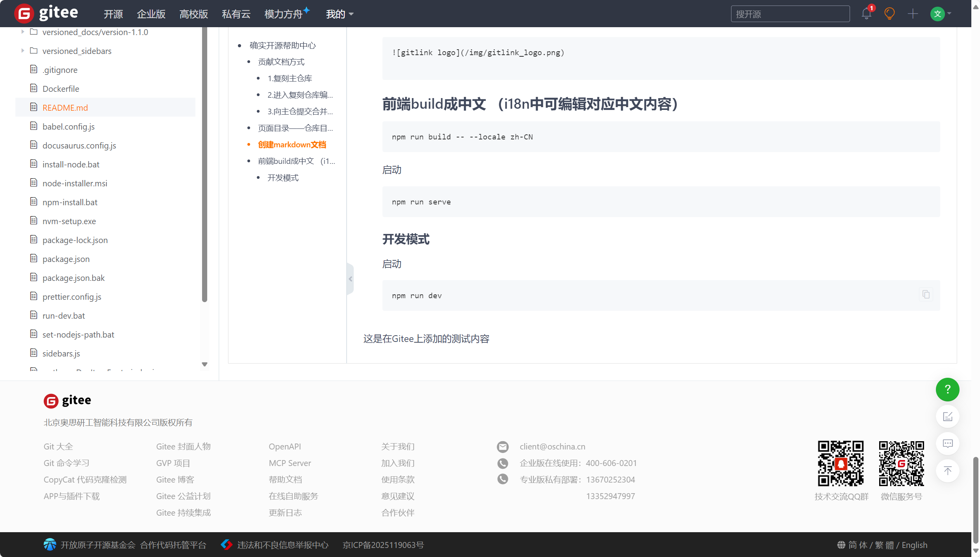The height and width of the screenshot is (557, 980).
Task: Open the 更新日志 footer link
Action: (285, 512)
